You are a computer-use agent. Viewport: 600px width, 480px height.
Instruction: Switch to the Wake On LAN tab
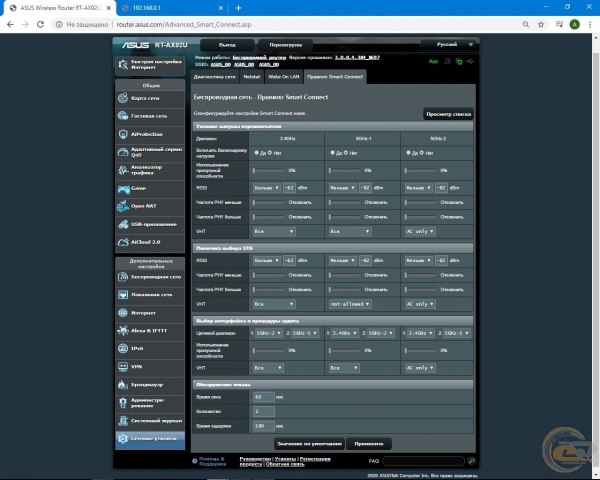tap(283, 76)
